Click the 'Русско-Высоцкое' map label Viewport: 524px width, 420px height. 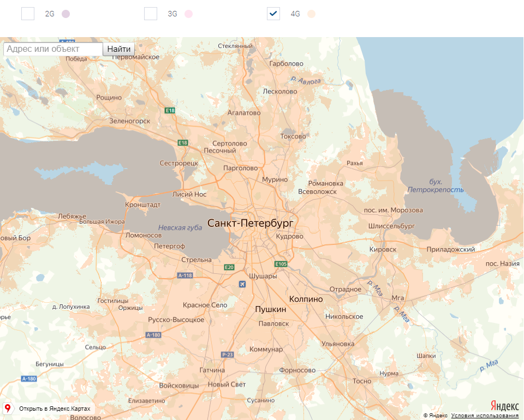point(176,320)
